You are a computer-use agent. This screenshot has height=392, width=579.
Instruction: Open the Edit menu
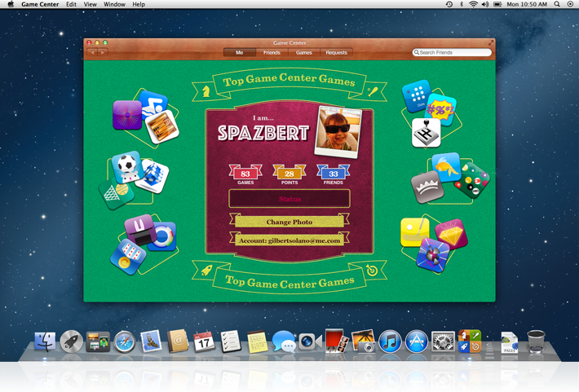coord(71,4)
